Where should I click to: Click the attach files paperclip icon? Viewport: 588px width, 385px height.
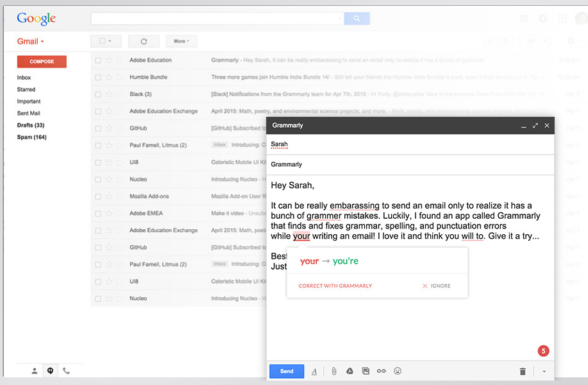(x=333, y=371)
